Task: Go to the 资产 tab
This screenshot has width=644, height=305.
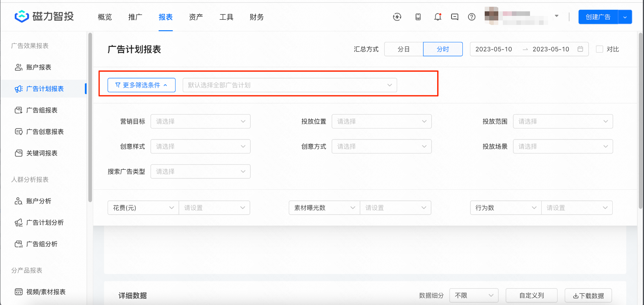Action: coord(196,17)
